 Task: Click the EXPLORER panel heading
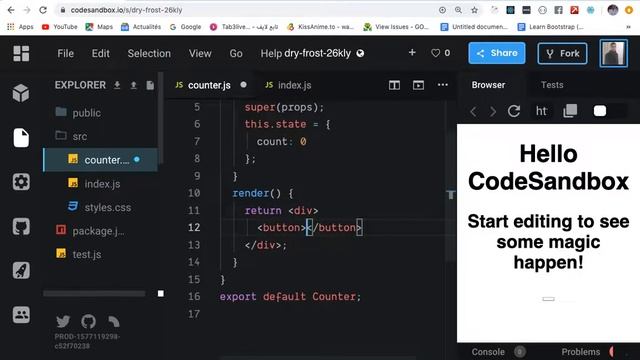80,85
